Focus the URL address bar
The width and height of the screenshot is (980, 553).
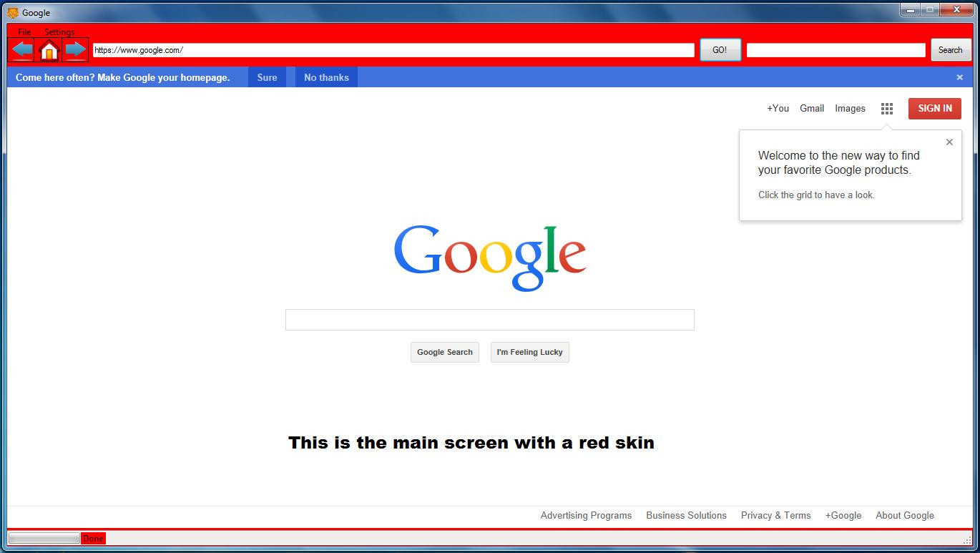tap(393, 50)
